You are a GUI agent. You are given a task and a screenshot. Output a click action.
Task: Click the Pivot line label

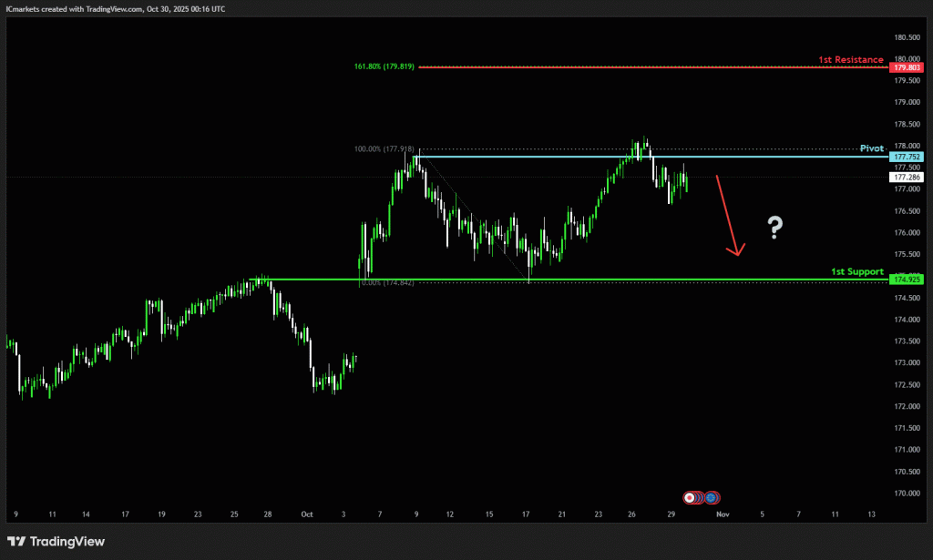click(x=873, y=148)
